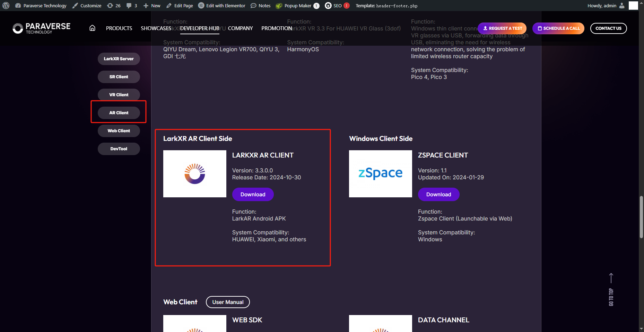The width and height of the screenshot is (644, 332).
Task: Click the Windows Client Side heading
Action: tap(381, 139)
